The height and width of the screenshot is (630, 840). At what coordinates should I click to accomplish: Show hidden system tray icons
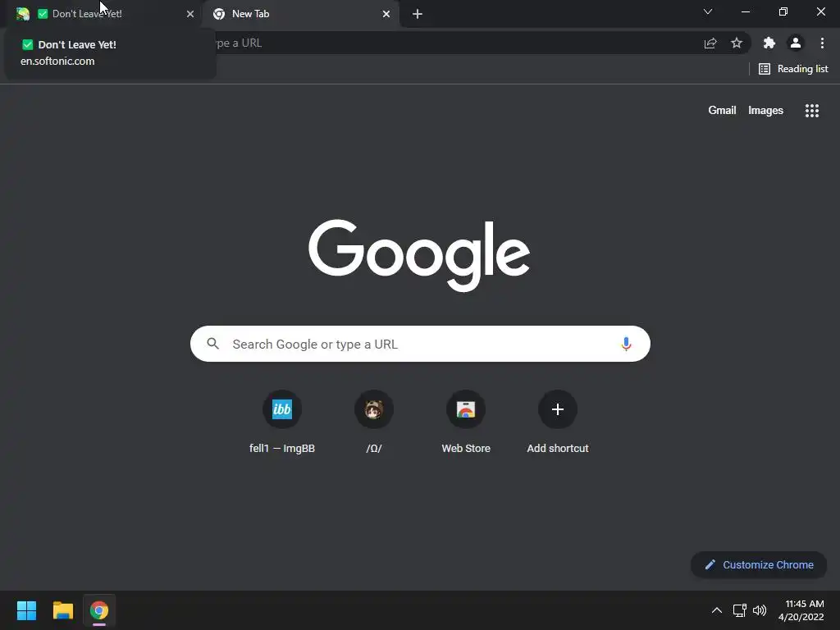point(717,610)
